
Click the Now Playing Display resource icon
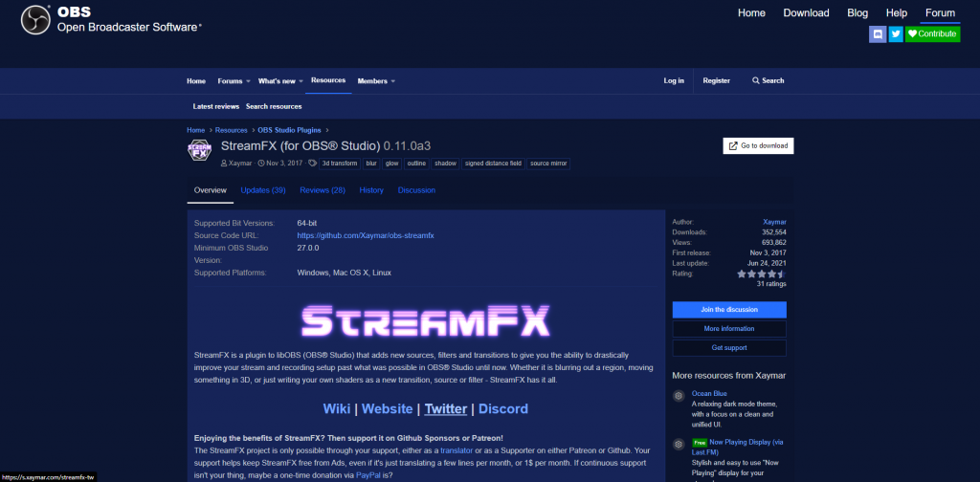[679, 445]
